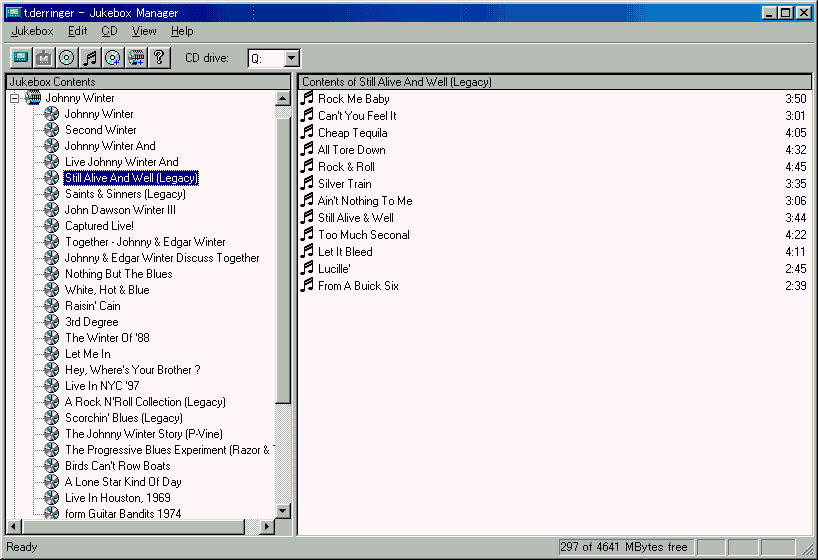The width and height of the screenshot is (818, 560).
Task: Click the grayed-out remote device toolbar icon
Action: click(x=44, y=58)
